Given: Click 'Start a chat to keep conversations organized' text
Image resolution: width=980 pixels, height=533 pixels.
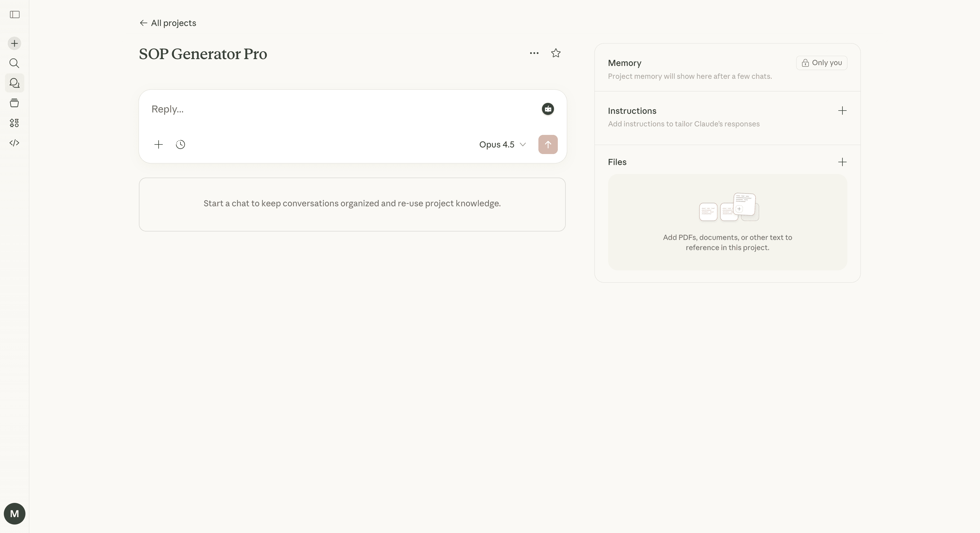Looking at the screenshot, I should 352,203.
